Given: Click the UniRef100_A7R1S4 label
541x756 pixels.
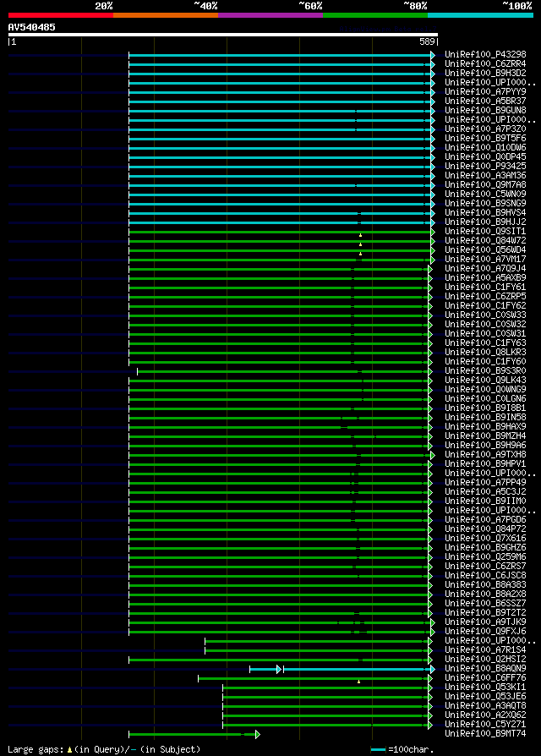Looking at the screenshot, I should 485,650.
